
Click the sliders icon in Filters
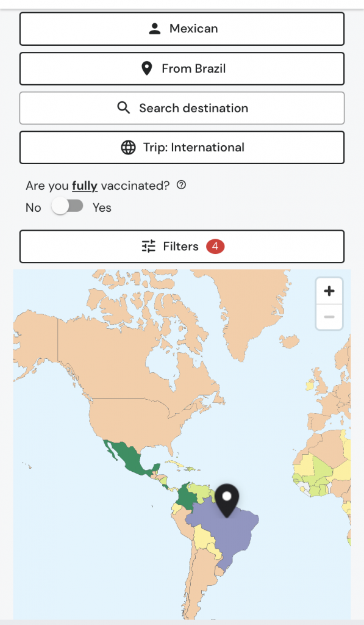pos(149,247)
